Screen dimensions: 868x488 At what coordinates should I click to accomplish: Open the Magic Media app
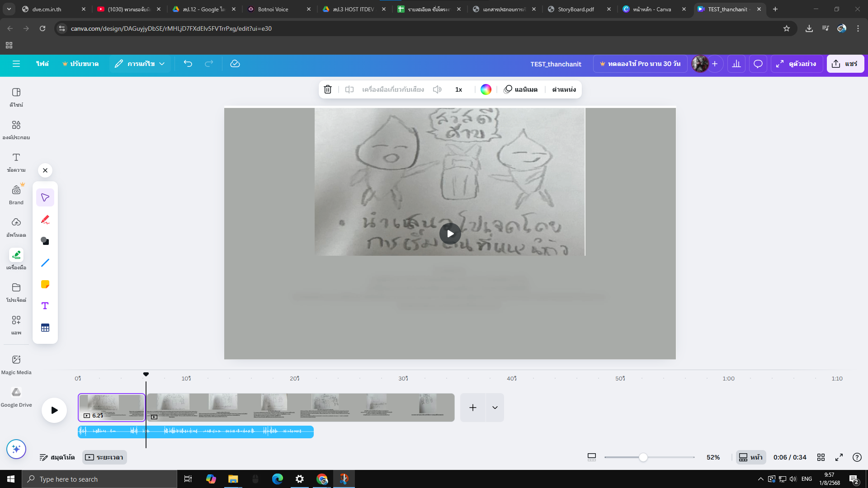16,364
